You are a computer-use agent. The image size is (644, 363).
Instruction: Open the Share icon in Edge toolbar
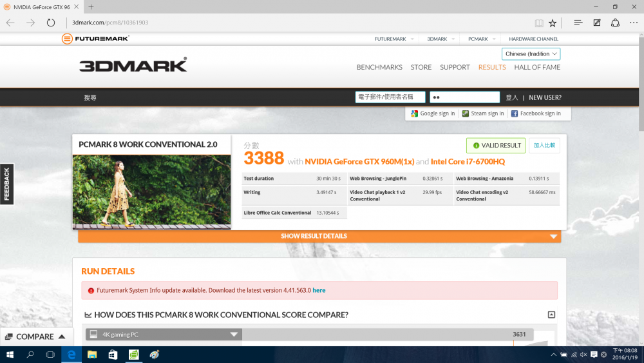click(x=615, y=23)
